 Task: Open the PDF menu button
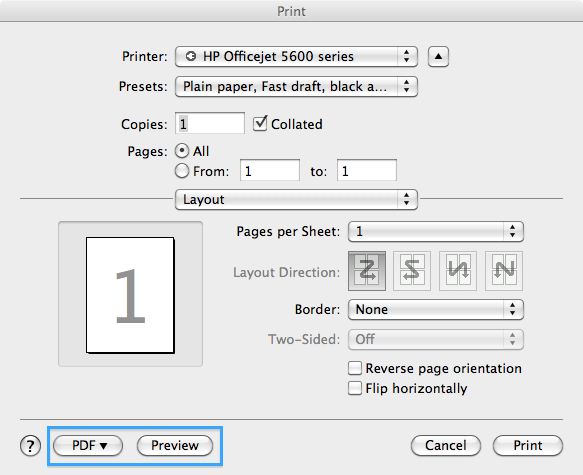(x=88, y=446)
